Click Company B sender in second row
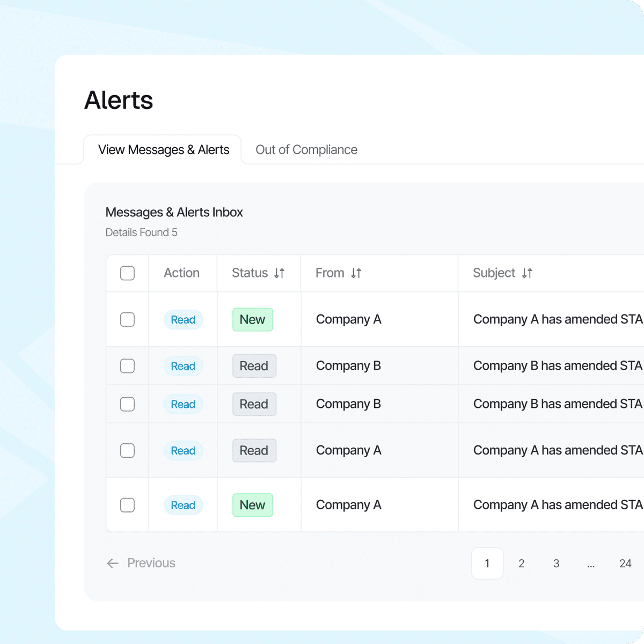 coord(348,366)
